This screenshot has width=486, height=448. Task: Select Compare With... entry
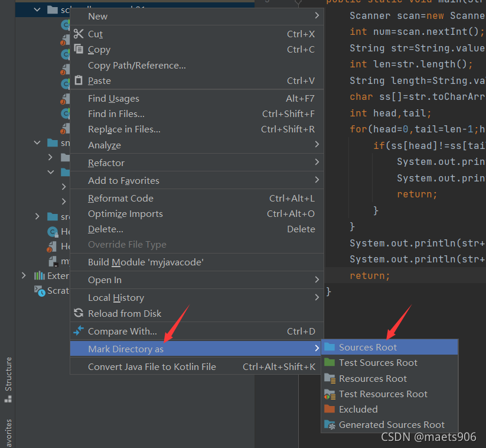tap(197, 331)
